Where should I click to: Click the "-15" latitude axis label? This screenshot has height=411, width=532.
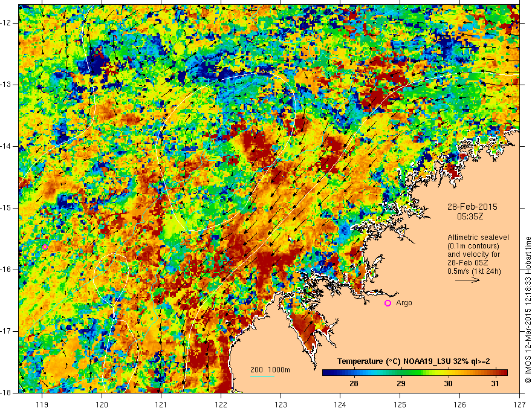pos(6,208)
